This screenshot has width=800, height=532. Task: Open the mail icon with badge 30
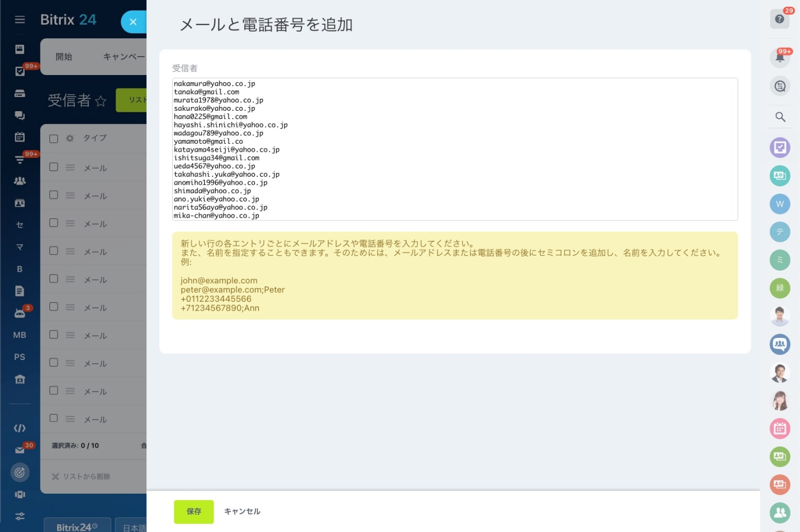click(x=20, y=450)
